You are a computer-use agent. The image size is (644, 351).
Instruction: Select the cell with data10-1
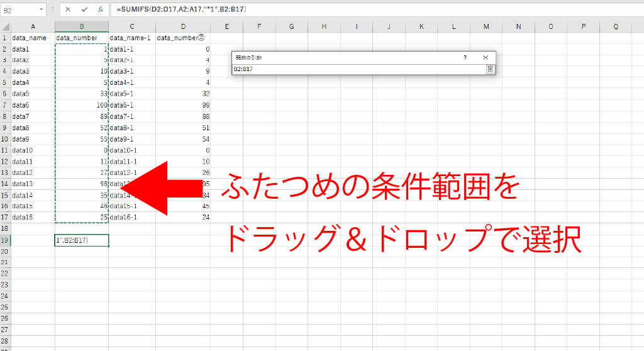[x=132, y=152]
